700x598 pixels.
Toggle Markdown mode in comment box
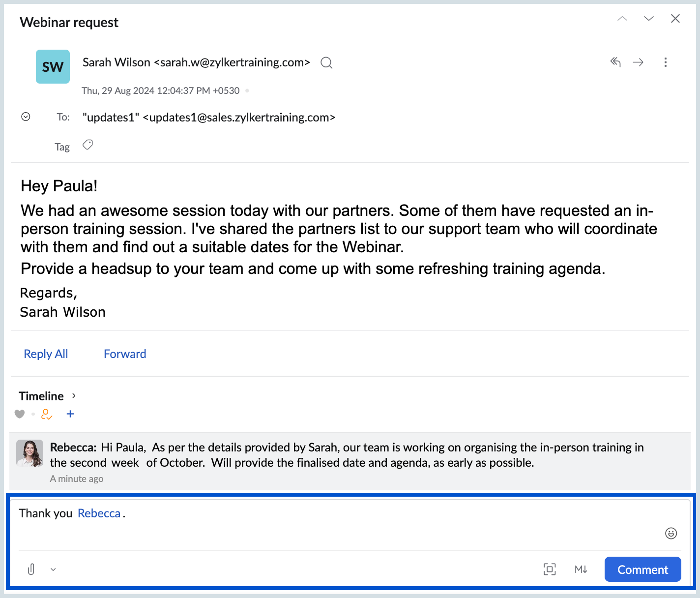(581, 569)
